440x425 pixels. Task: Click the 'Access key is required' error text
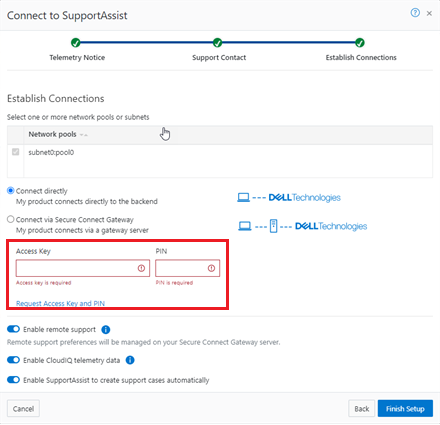tap(44, 283)
